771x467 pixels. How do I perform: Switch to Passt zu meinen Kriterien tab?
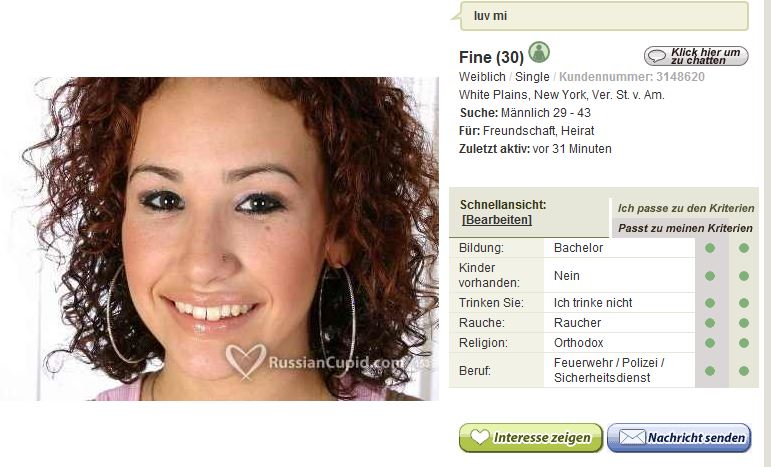point(685,228)
